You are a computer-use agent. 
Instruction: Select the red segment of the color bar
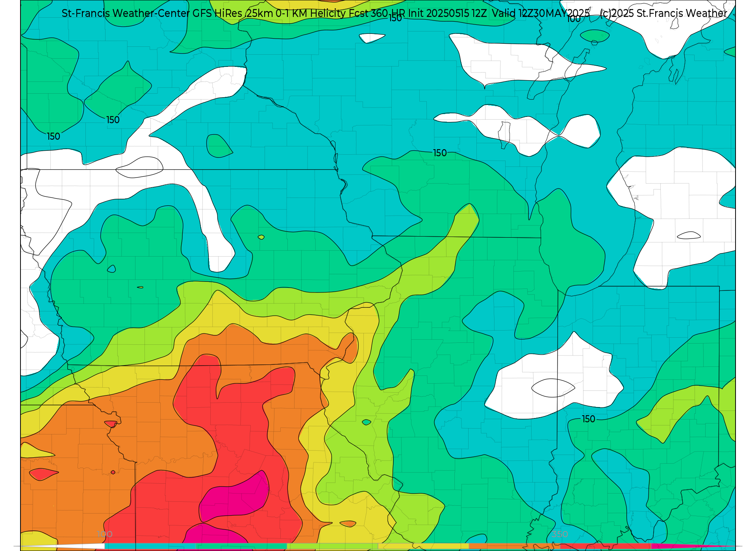coord(605,546)
